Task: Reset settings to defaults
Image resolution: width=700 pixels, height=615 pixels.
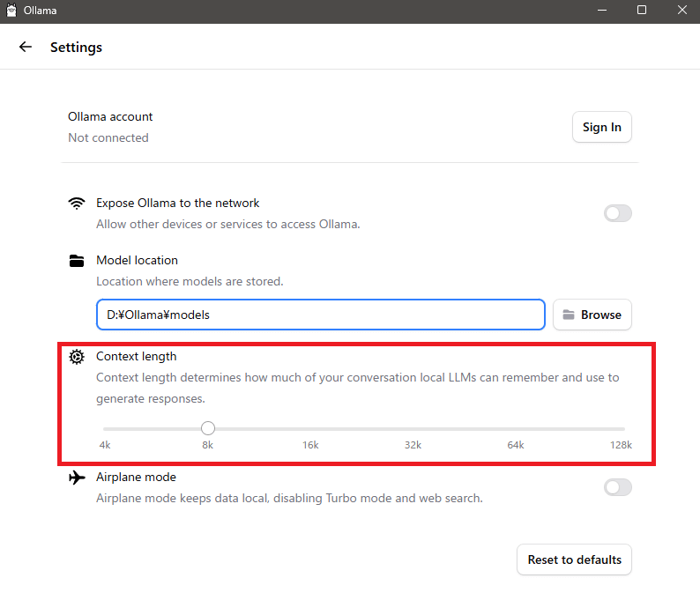Action: tap(574, 559)
